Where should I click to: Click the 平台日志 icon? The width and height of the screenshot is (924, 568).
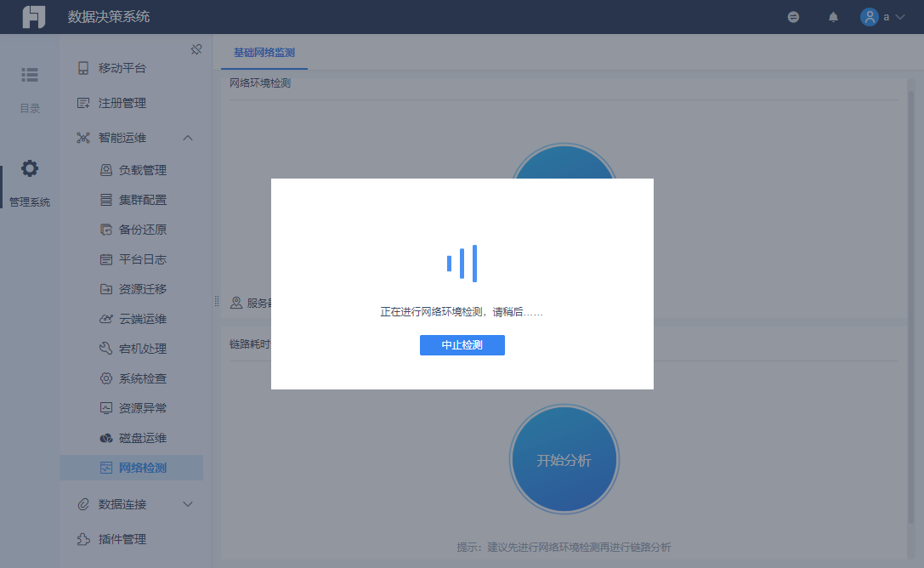tap(106, 259)
